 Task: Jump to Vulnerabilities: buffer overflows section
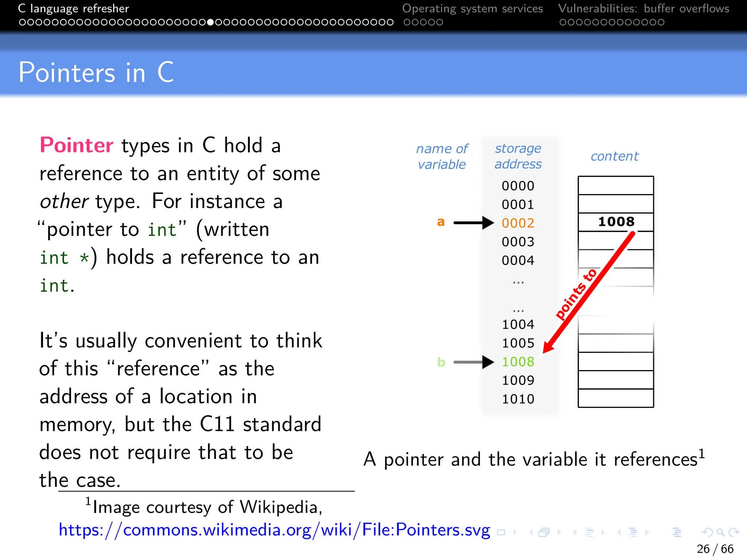click(x=644, y=8)
